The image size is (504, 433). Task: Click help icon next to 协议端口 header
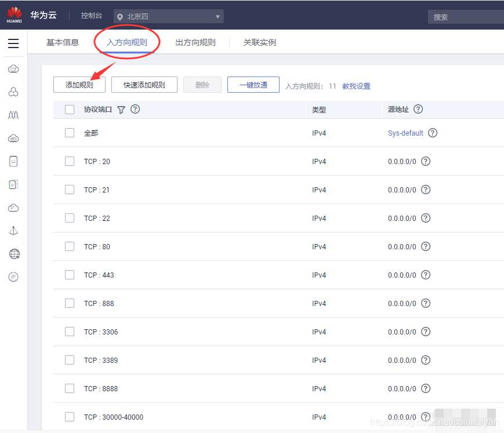tap(135, 109)
